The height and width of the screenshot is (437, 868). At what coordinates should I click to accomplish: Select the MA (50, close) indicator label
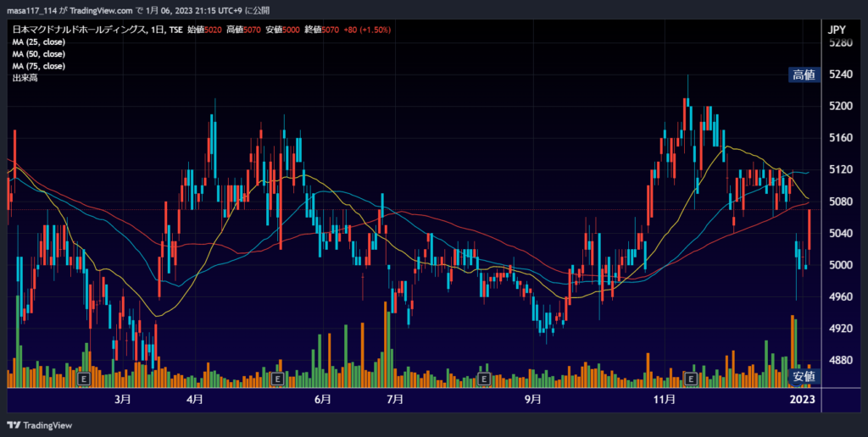pyautogui.click(x=39, y=54)
